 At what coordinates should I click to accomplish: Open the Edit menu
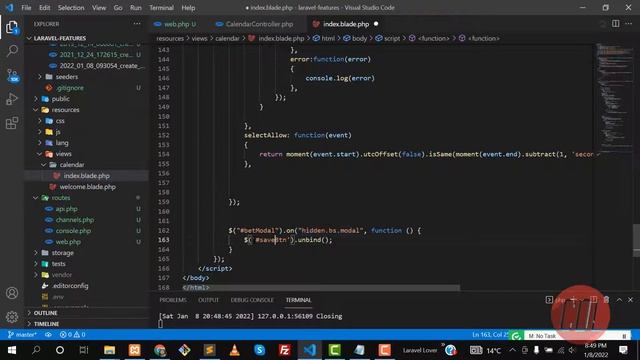tap(44, 8)
